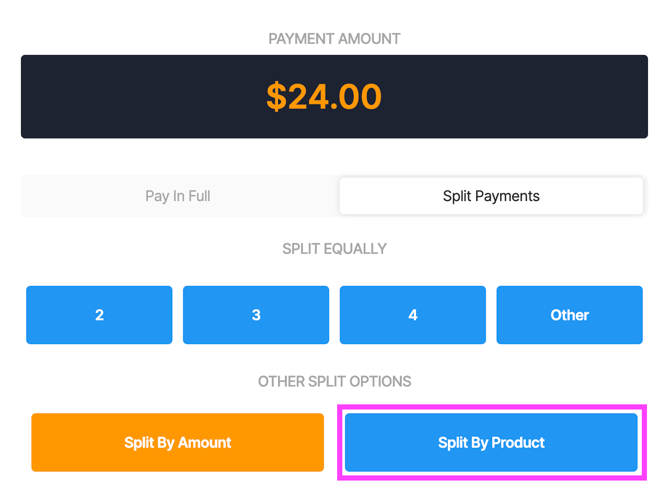Select the Split Payments tab

(x=491, y=196)
